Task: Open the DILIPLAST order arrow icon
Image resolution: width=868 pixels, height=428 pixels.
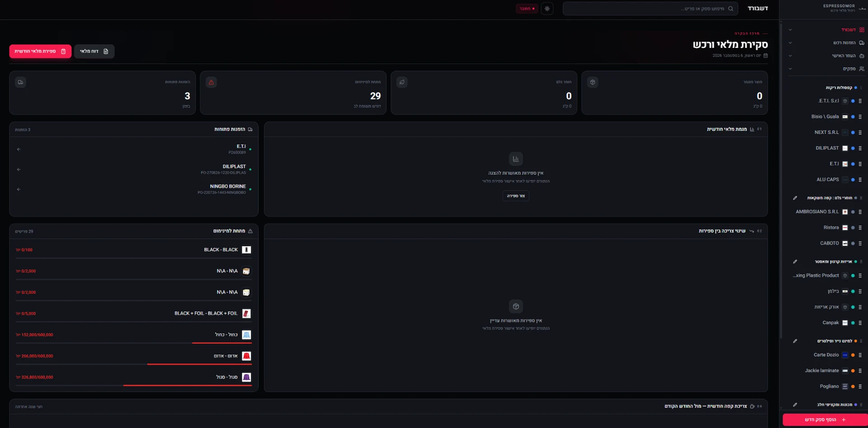Action: click(x=19, y=169)
